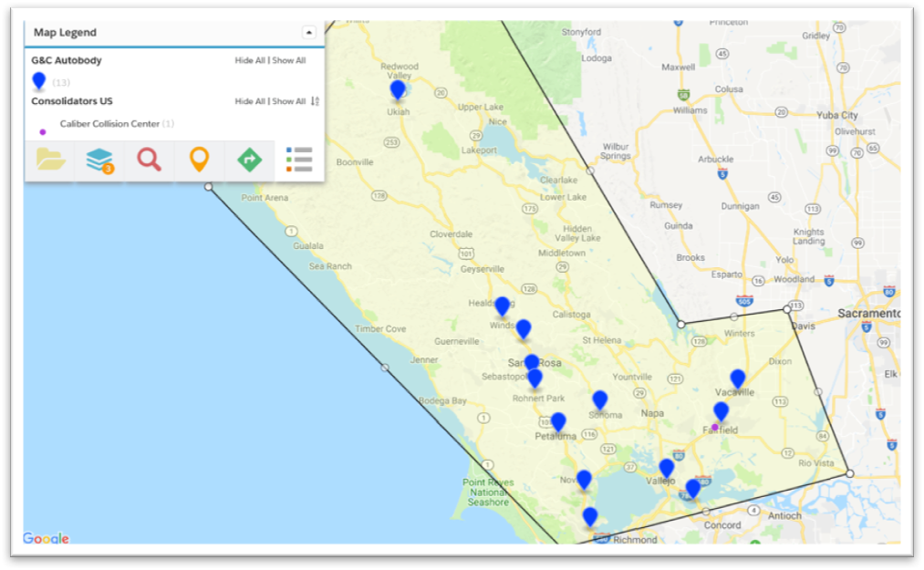924x570 pixels.
Task: Click the blue pin southeast of Vallejo
Action: click(693, 489)
